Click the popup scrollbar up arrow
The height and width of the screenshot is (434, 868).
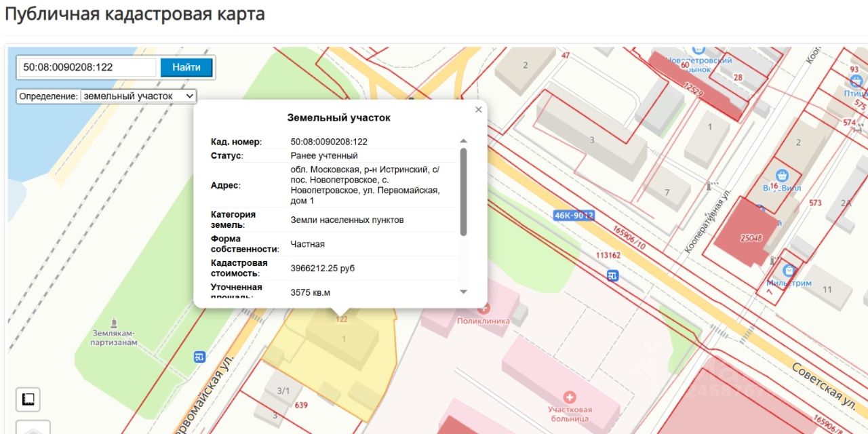coord(464,141)
